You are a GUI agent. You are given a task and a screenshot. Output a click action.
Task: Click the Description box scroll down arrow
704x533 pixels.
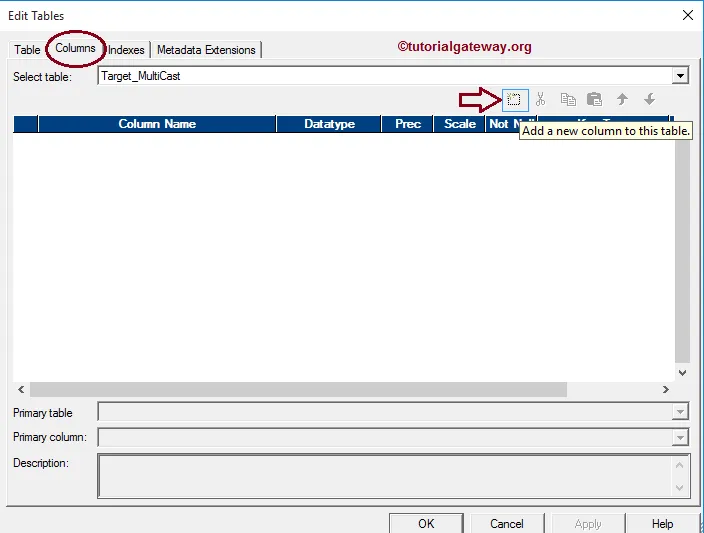pyautogui.click(x=679, y=487)
